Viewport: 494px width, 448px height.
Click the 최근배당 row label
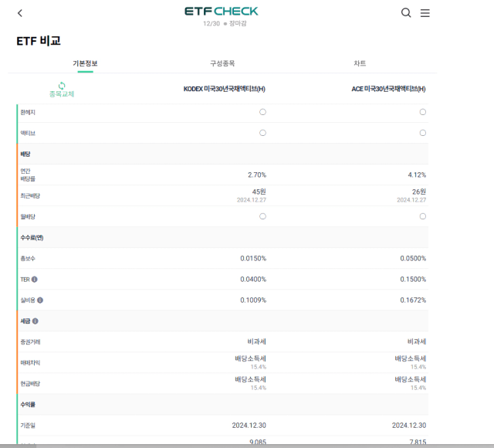coord(30,195)
